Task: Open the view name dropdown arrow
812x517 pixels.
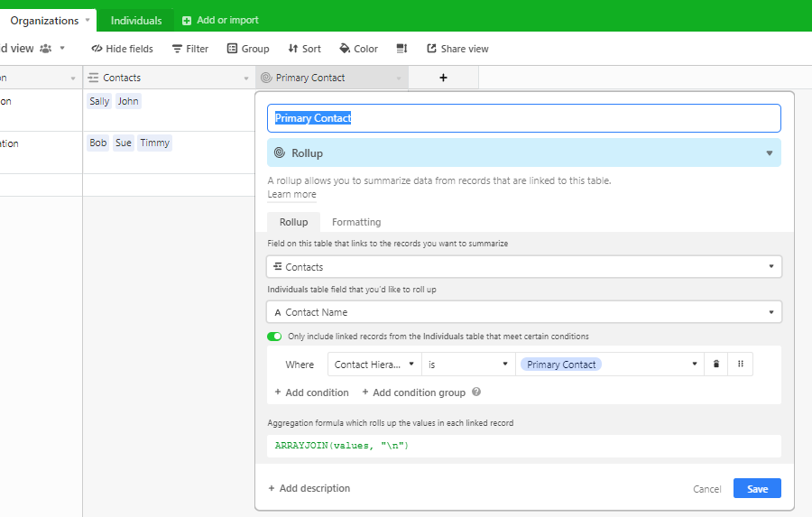Action: (x=62, y=48)
